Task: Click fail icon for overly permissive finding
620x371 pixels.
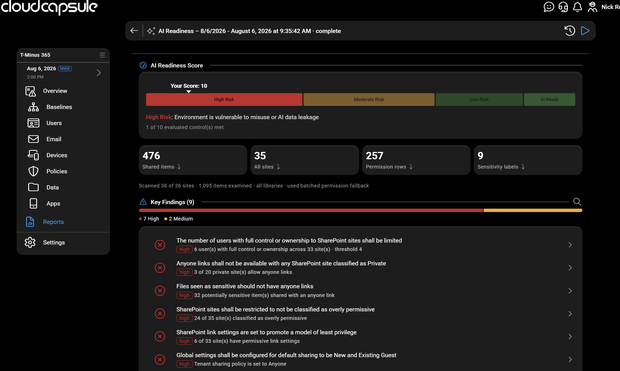Action: click(x=160, y=314)
